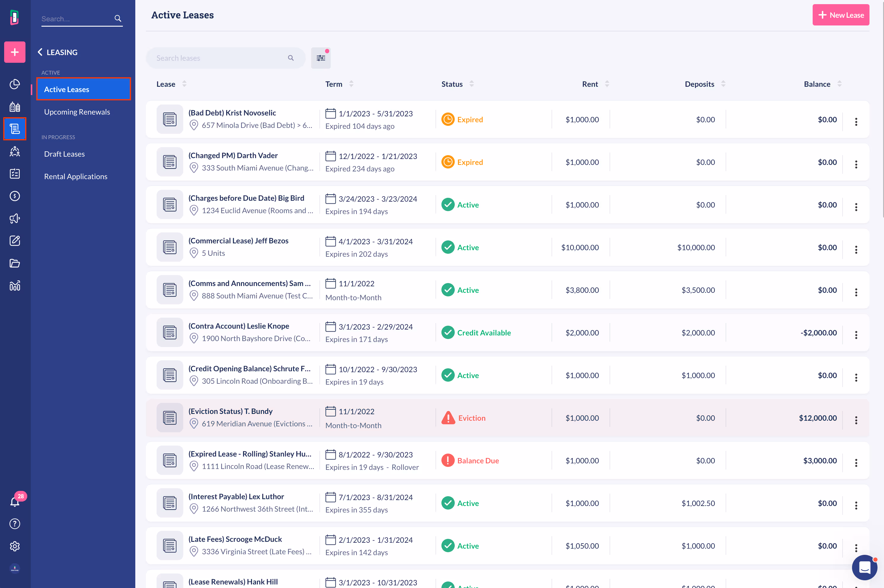Open more options for T. Bundy lease

856,420
